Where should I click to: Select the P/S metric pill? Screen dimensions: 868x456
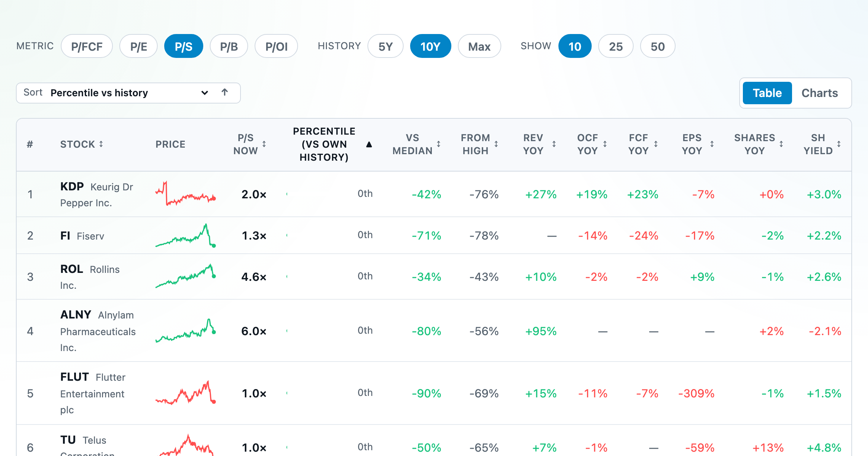point(184,46)
